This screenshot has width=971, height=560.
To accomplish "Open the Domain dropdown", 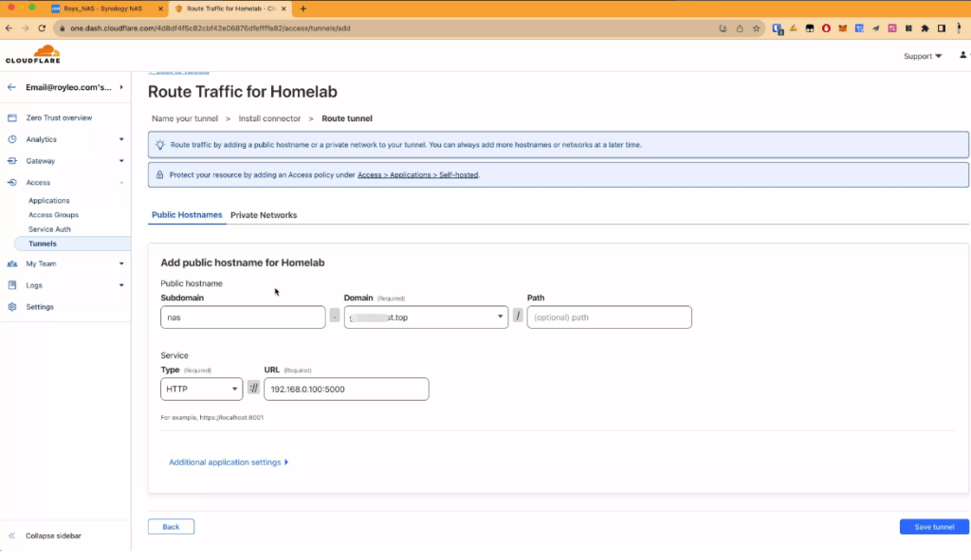I will click(x=425, y=316).
